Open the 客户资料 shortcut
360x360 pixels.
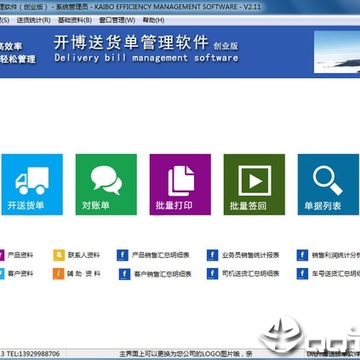tap(17, 274)
